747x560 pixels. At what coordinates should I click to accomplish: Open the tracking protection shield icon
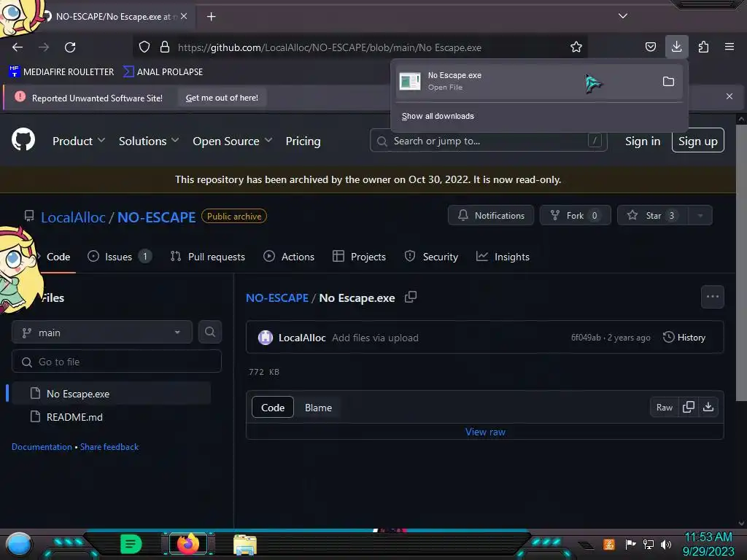144,47
